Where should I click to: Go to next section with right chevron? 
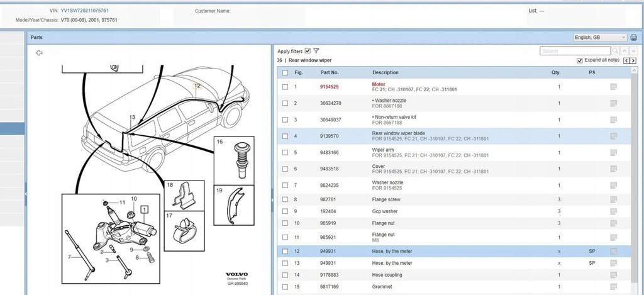tap(633, 61)
